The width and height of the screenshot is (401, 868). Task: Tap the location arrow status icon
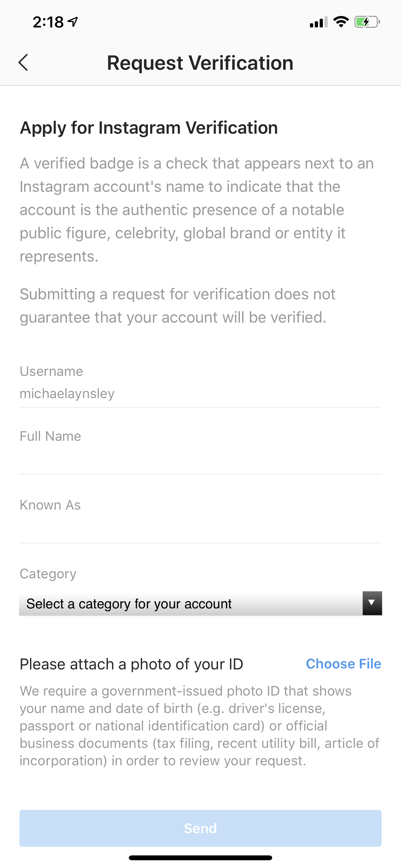point(73,22)
